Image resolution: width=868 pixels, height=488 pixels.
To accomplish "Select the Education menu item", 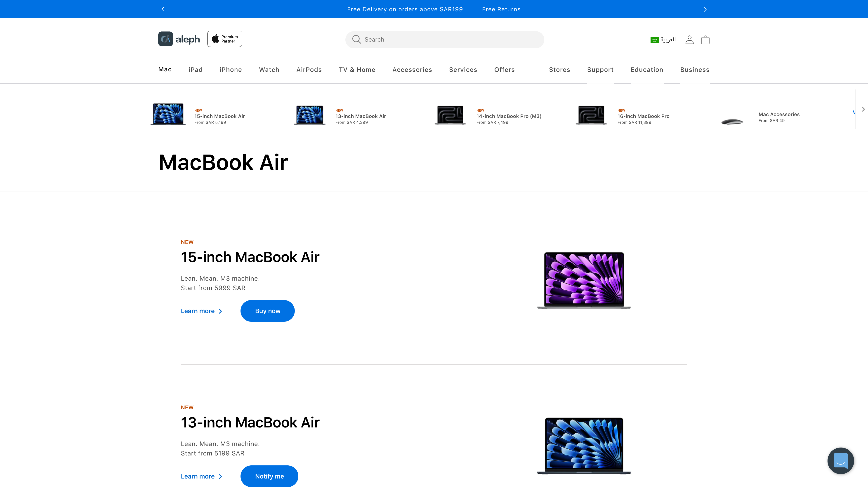I will click(x=647, y=70).
